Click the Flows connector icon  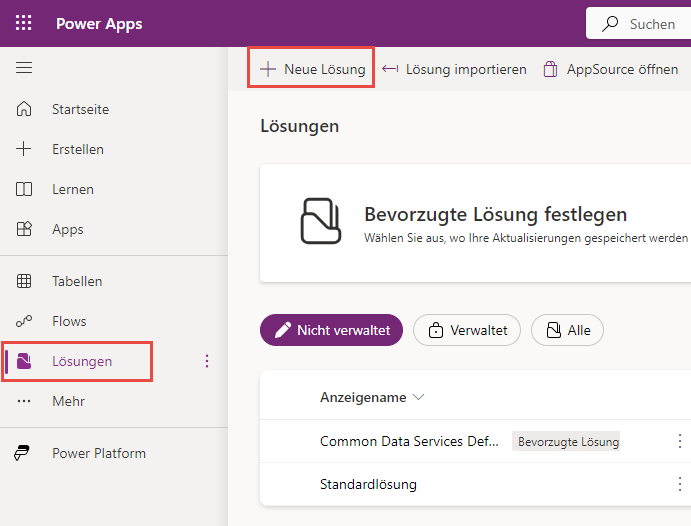tap(24, 321)
